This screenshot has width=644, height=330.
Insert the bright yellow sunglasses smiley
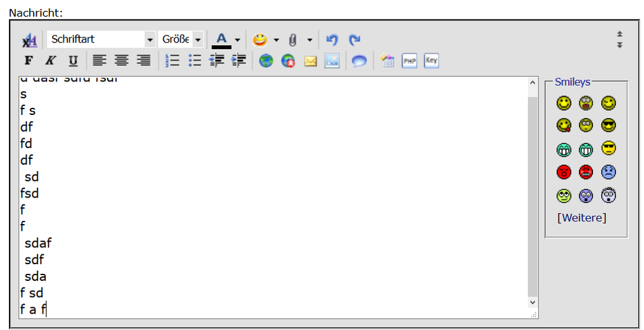pyautogui.click(x=609, y=149)
